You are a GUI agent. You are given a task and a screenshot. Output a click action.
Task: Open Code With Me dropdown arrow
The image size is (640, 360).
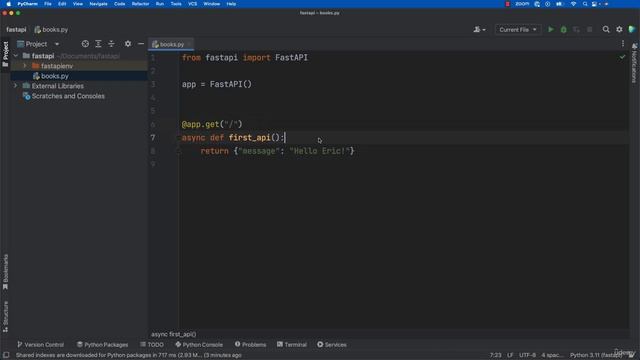[x=484, y=30]
